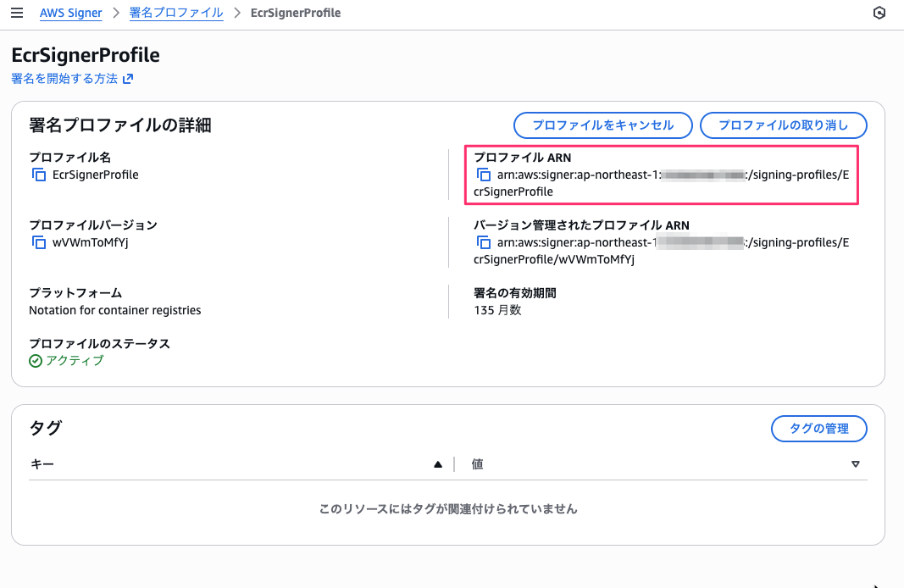Click the green check icon beside アクティブ

36,360
